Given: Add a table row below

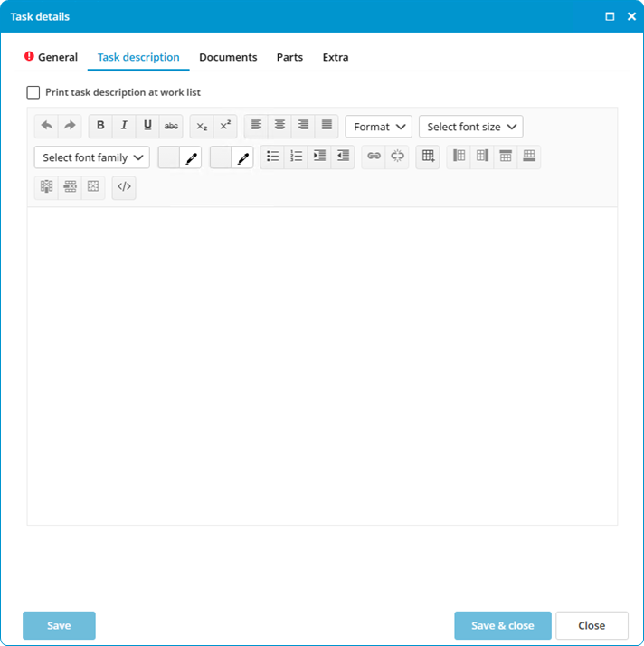Looking at the screenshot, I should 529,157.
